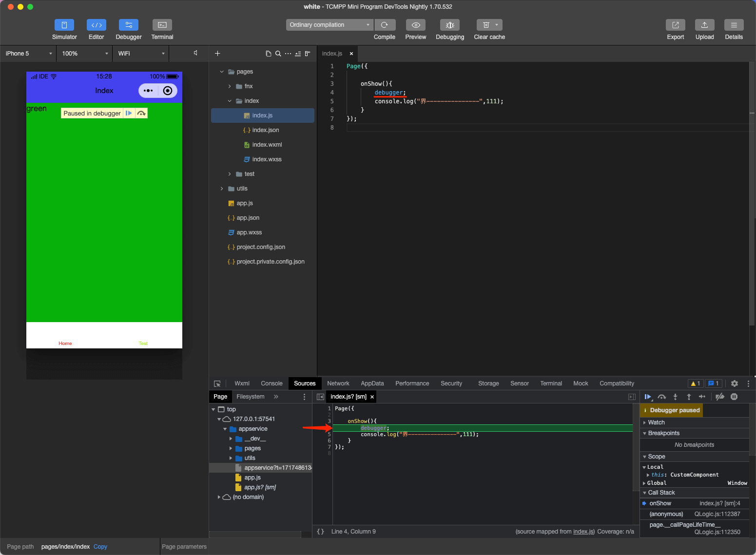The width and height of the screenshot is (756, 555).
Task: Open the Details panel icon
Action: click(x=734, y=25)
